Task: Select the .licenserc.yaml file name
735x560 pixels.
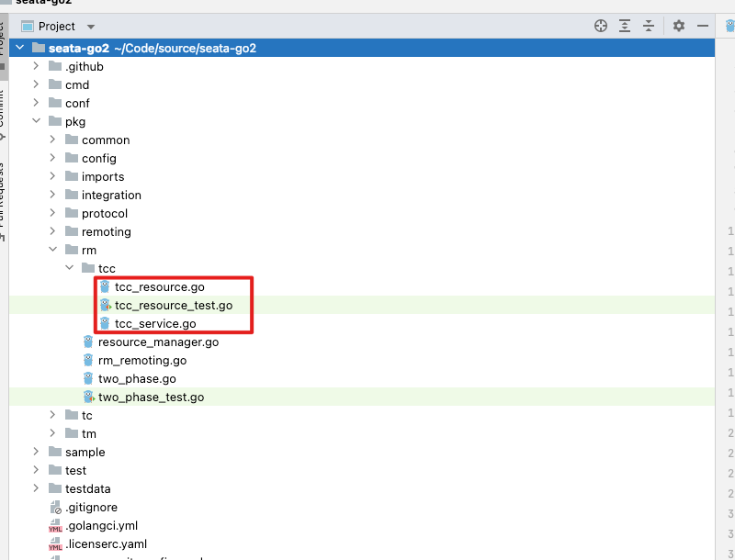Action: pos(106,543)
